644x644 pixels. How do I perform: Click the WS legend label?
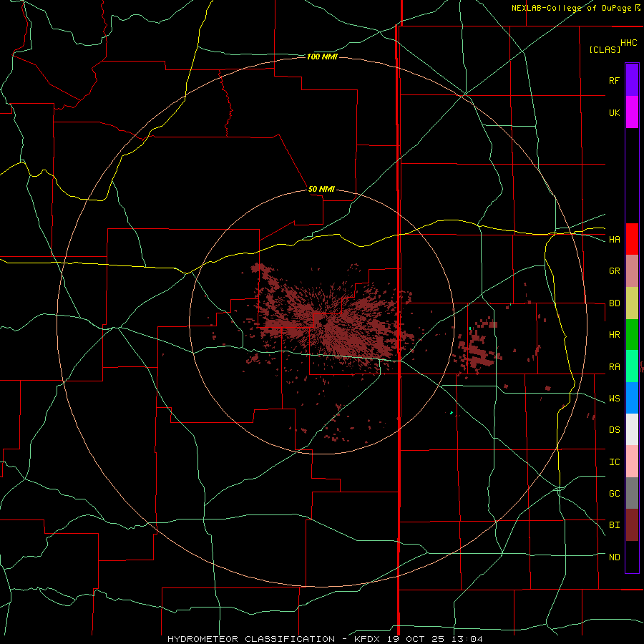[x=614, y=399]
